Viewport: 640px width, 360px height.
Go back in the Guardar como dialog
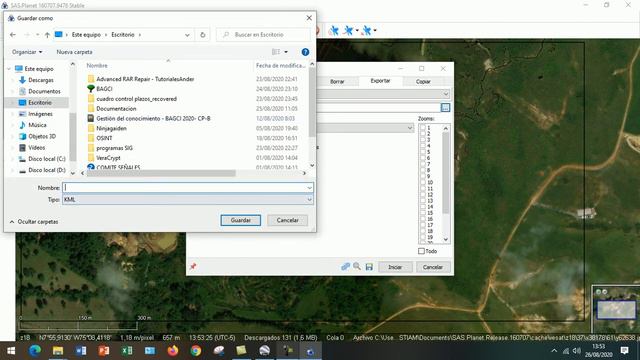[x=13, y=35]
